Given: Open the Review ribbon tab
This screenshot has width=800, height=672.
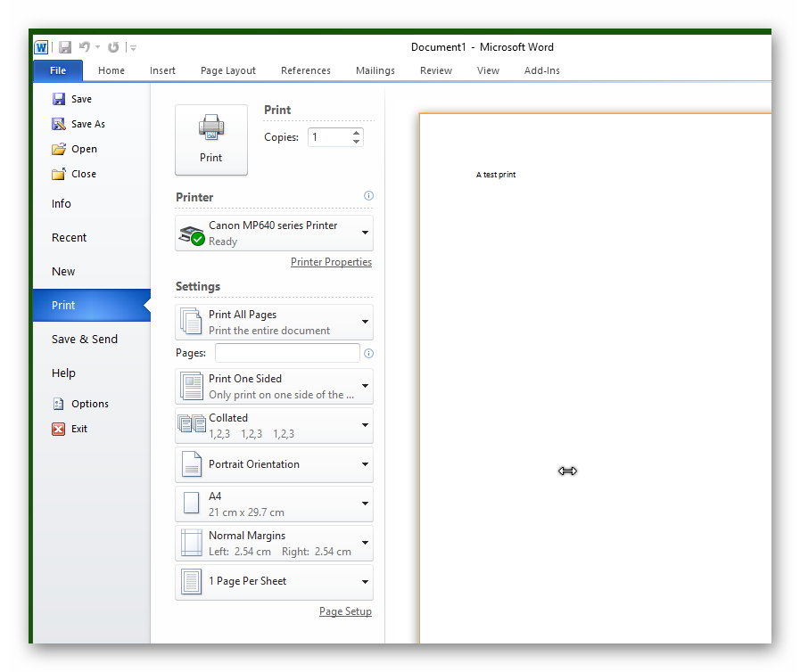Looking at the screenshot, I should pos(435,70).
